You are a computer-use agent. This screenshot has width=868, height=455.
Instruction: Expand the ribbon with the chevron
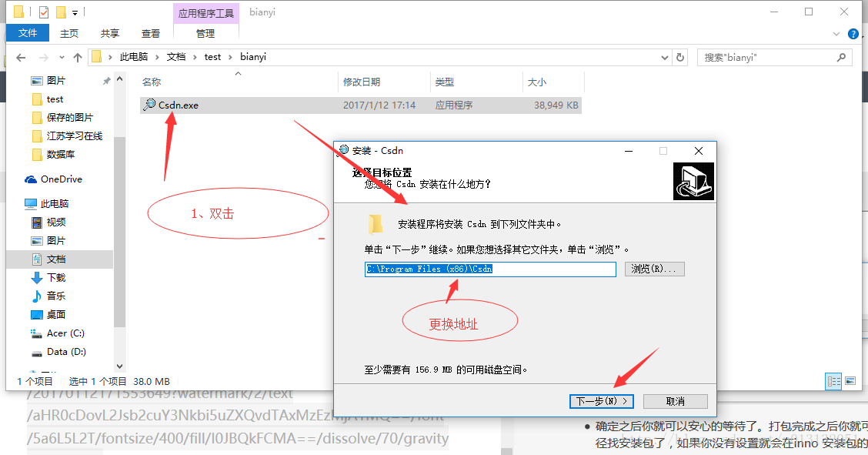tap(836, 34)
